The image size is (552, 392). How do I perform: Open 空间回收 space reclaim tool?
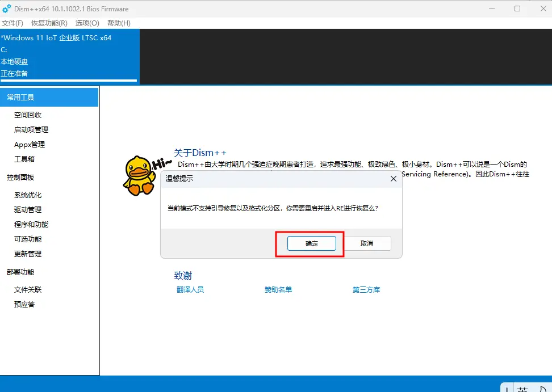coord(30,115)
